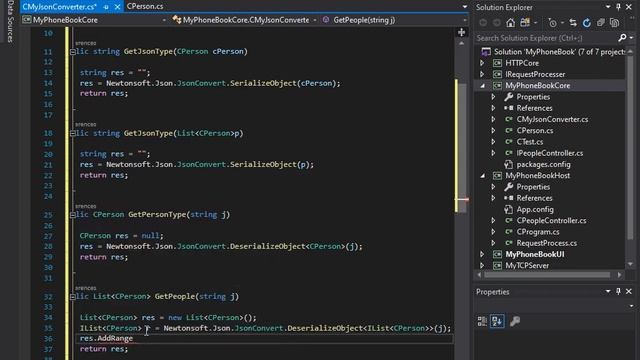Select Properties under MyPhoneBookHost
The height and width of the screenshot is (360, 640).
coord(533,187)
